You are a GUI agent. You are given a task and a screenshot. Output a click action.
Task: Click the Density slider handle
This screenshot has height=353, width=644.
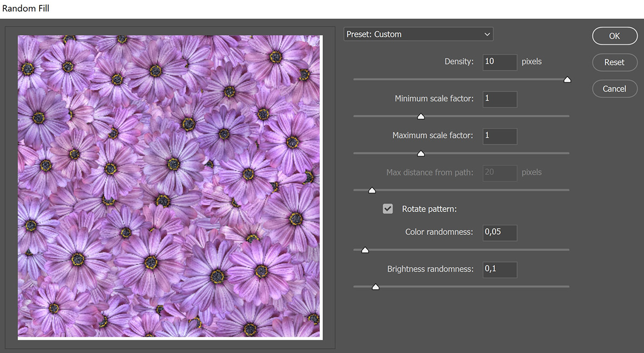(567, 79)
